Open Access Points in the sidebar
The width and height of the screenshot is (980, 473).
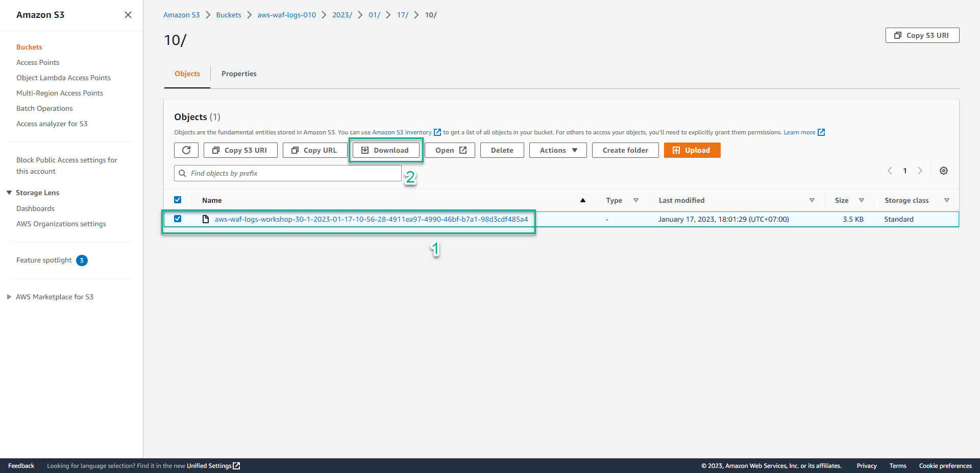coord(38,62)
